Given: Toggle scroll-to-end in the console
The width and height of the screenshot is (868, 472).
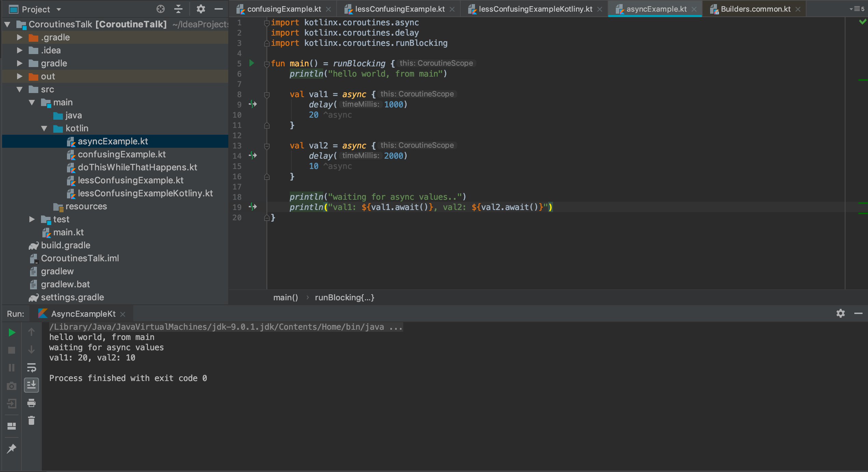Looking at the screenshot, I should pyautogui.click(x=31, y=385).
